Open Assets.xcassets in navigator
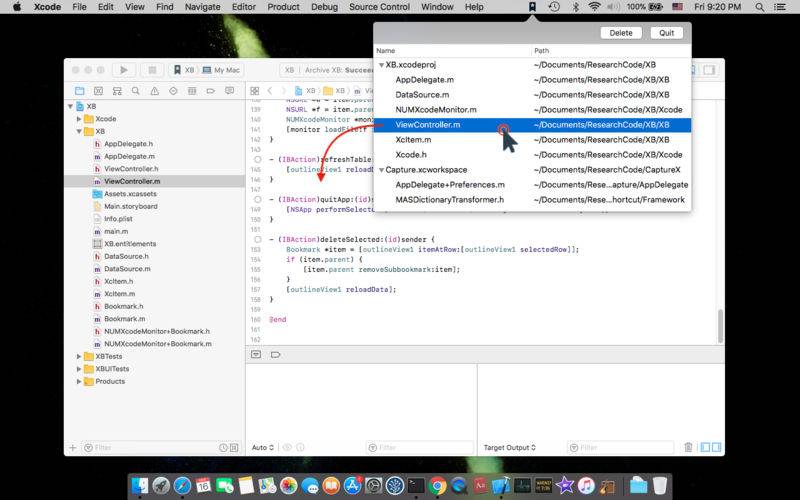Screen dimensions: 800x500 click(130, 194)
